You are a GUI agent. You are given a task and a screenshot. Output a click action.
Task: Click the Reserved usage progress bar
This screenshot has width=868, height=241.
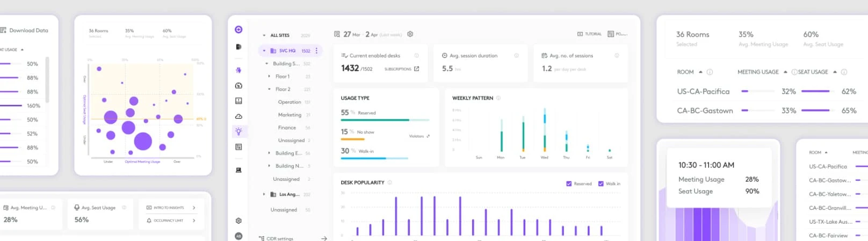385,120
